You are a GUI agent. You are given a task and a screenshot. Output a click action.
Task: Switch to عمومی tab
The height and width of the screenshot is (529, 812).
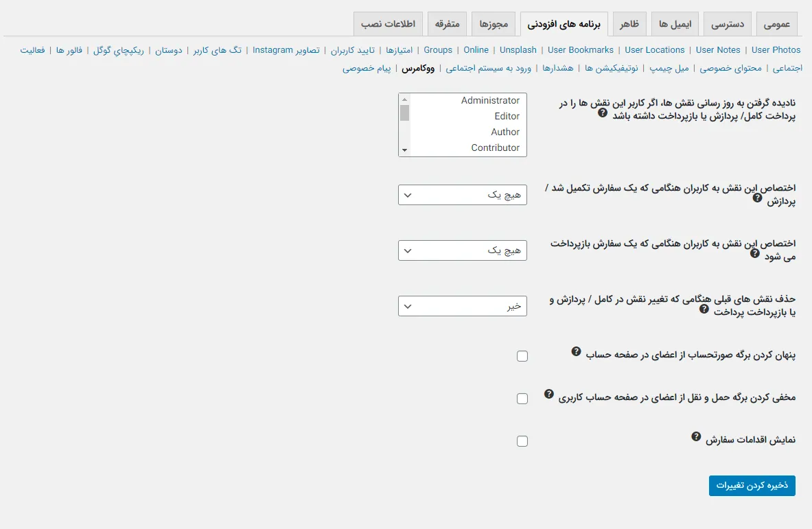(777, 24)
